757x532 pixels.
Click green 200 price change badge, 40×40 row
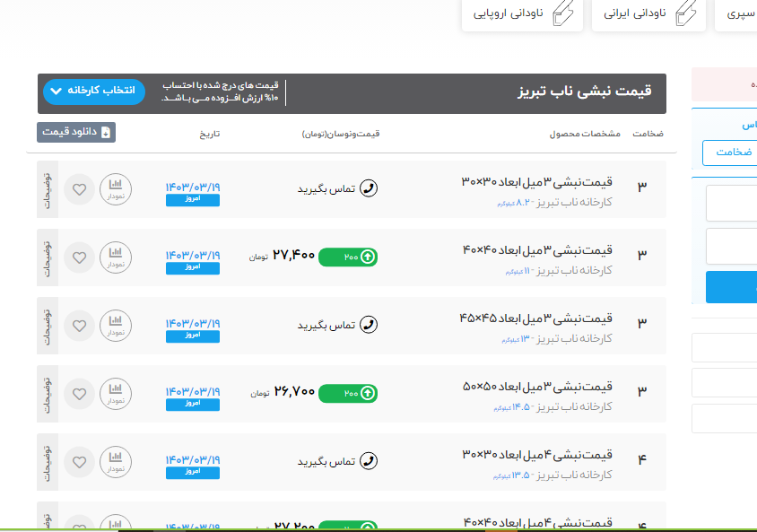(x=348, y=257)
